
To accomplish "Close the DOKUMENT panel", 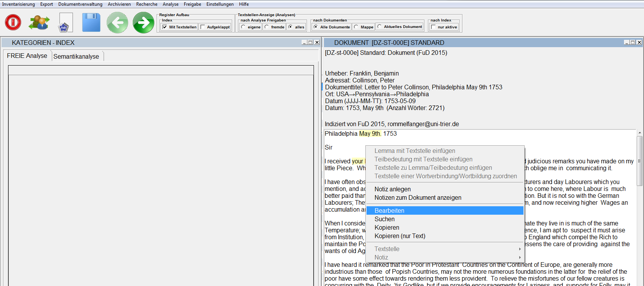I will [639, 43].
